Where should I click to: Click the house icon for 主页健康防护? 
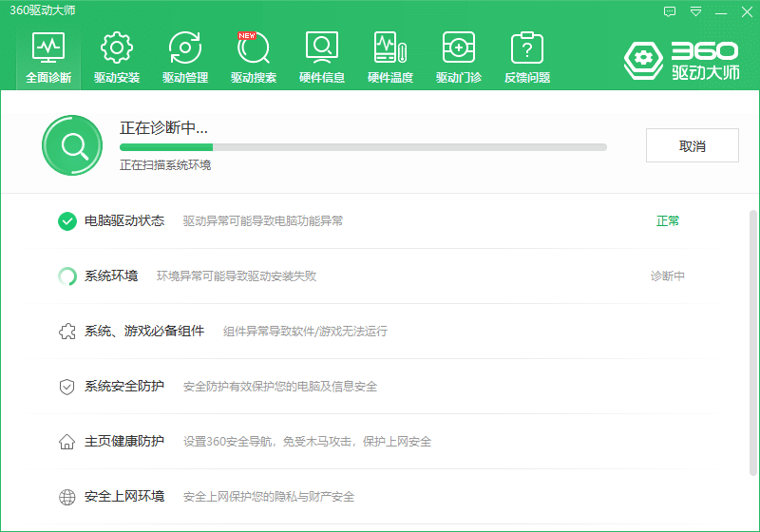[67, 442]
